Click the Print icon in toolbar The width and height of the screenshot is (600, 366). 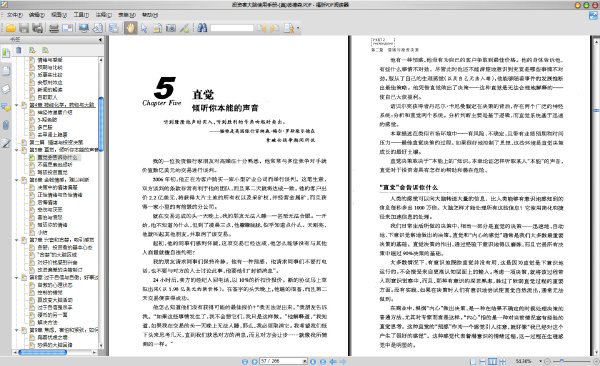click(54, 28)
